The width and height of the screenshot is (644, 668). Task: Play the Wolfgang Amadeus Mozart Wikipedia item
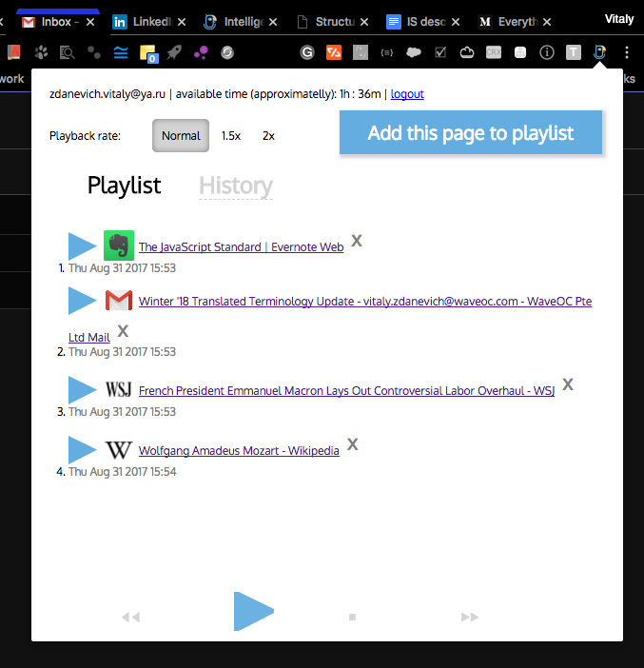coord(82,450)
